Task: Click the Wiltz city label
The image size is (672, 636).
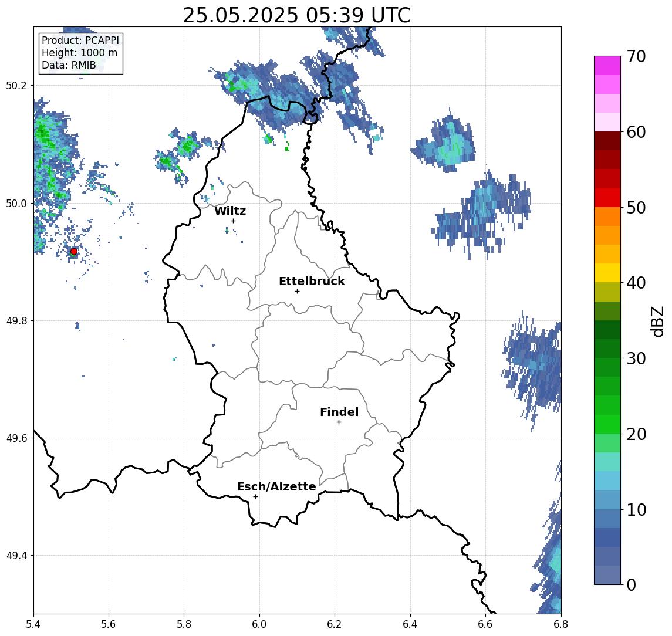Action: click(x=230, y=211)
